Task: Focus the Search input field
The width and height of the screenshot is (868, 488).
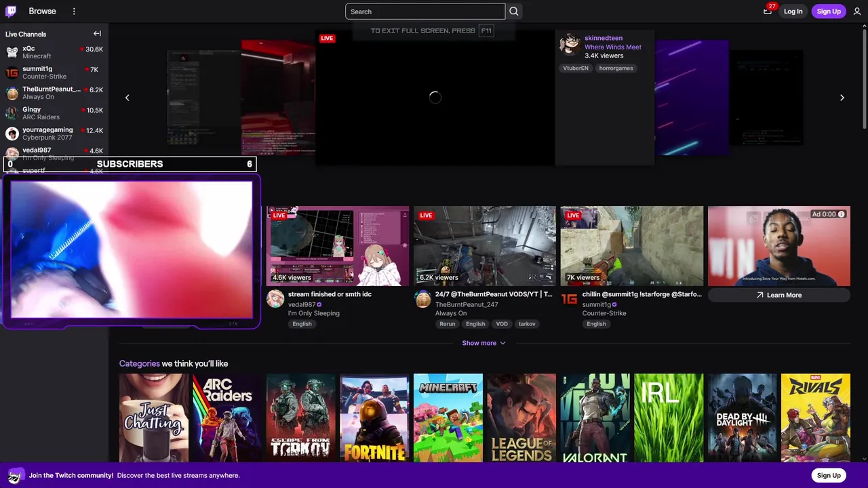Action: coord(425,12)
